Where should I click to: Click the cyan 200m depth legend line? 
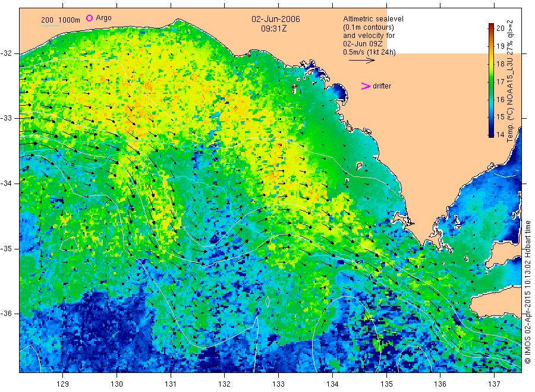[x=50, y=26]
